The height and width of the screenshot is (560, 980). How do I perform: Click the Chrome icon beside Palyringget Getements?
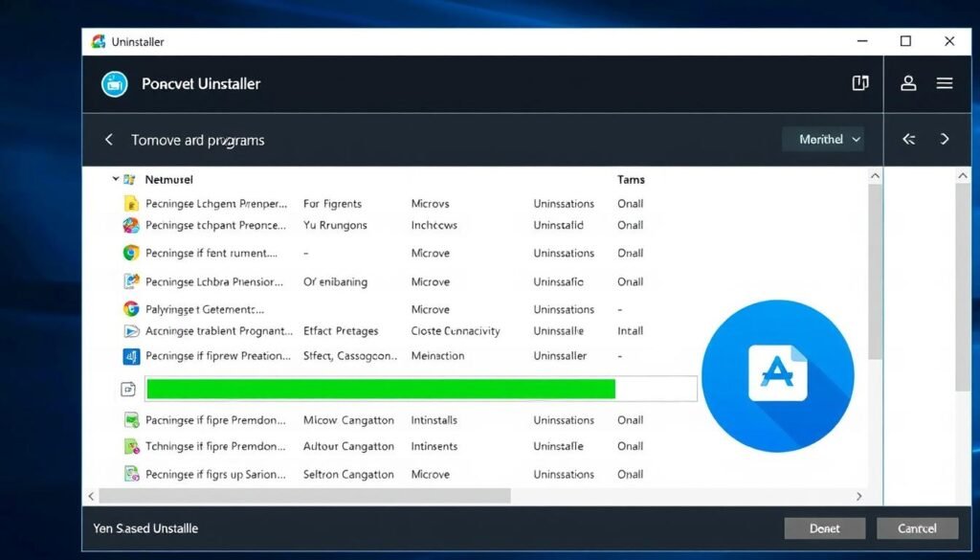(x=131, y=309)
